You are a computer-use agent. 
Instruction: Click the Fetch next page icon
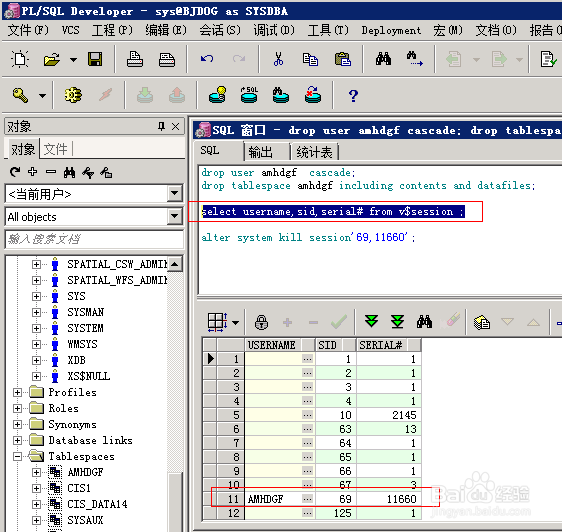371,321
